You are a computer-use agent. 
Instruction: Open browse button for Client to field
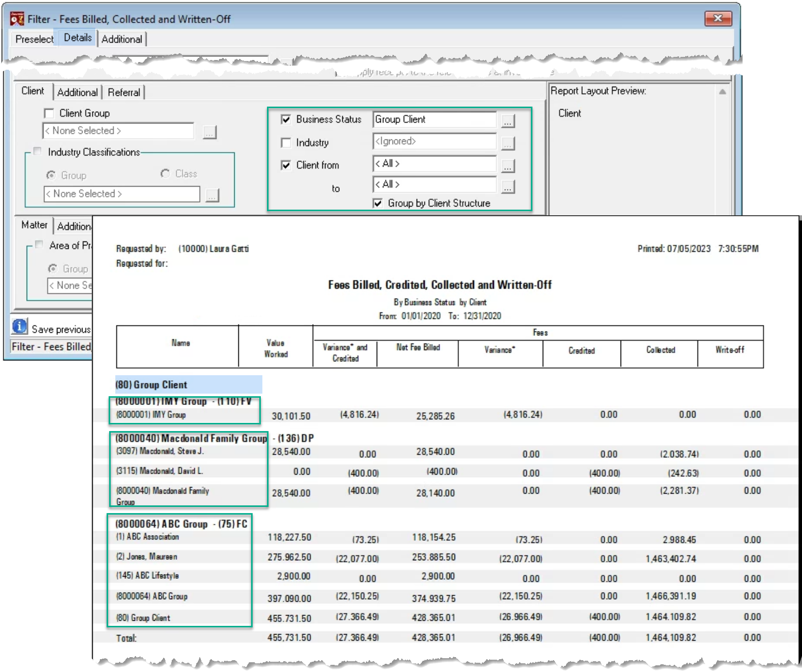[x=507, y=187]
